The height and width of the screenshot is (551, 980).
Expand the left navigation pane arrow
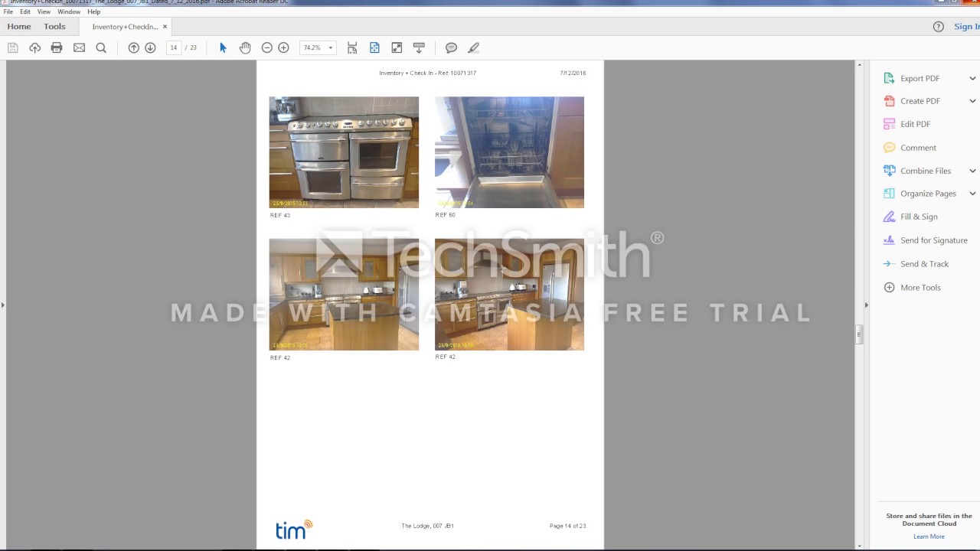point(3,305)
